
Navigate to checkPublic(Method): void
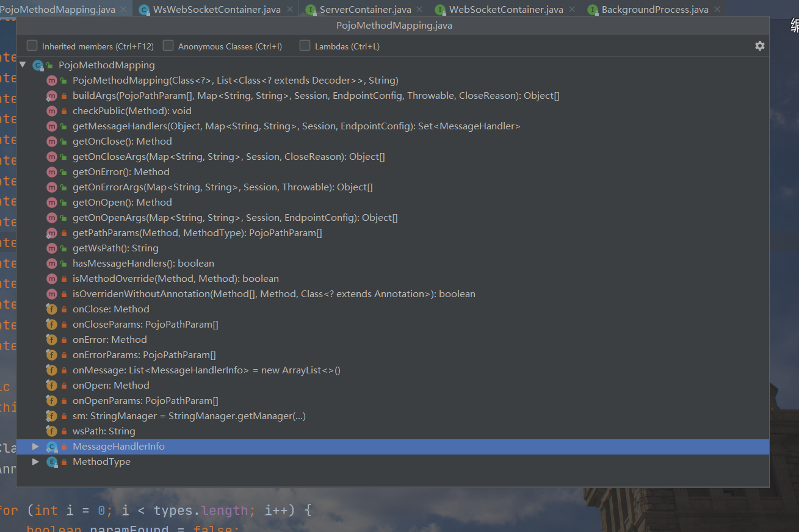coord(392,111)
